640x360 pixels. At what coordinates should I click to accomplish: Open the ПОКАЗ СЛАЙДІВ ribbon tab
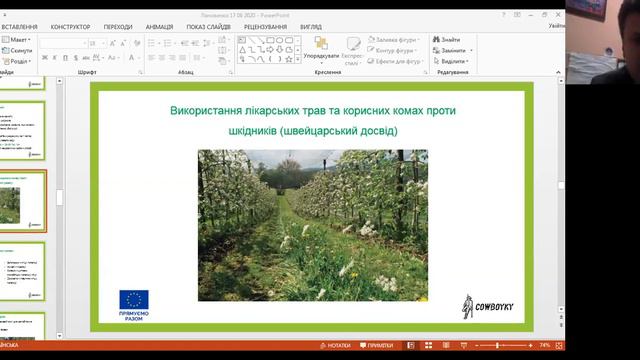click(209, 27)
